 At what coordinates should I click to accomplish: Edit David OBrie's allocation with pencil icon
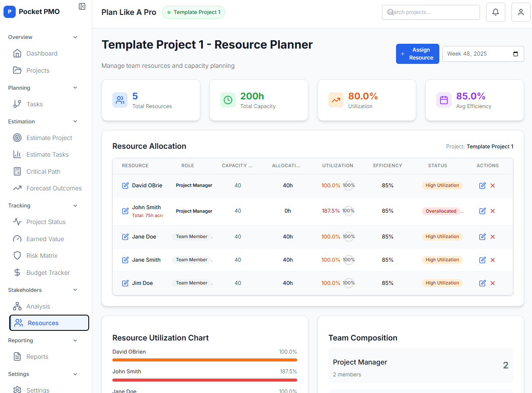pos(482,186)
